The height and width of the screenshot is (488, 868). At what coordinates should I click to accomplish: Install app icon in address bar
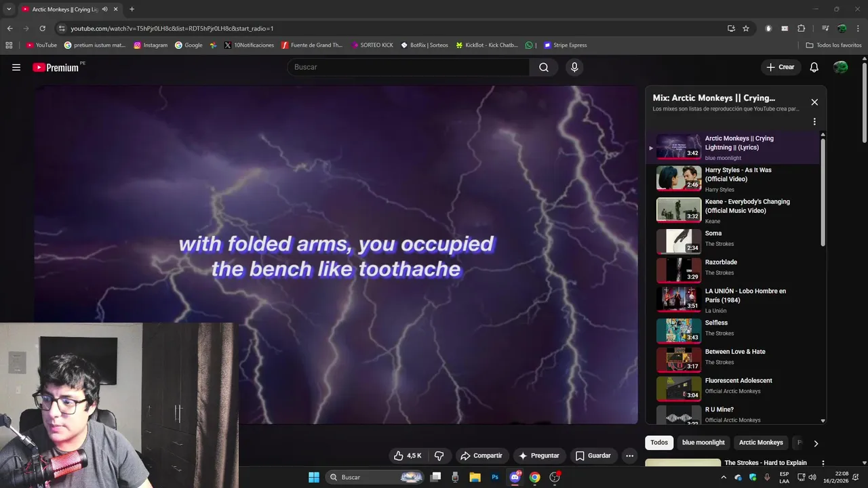[x=731, y=28]
